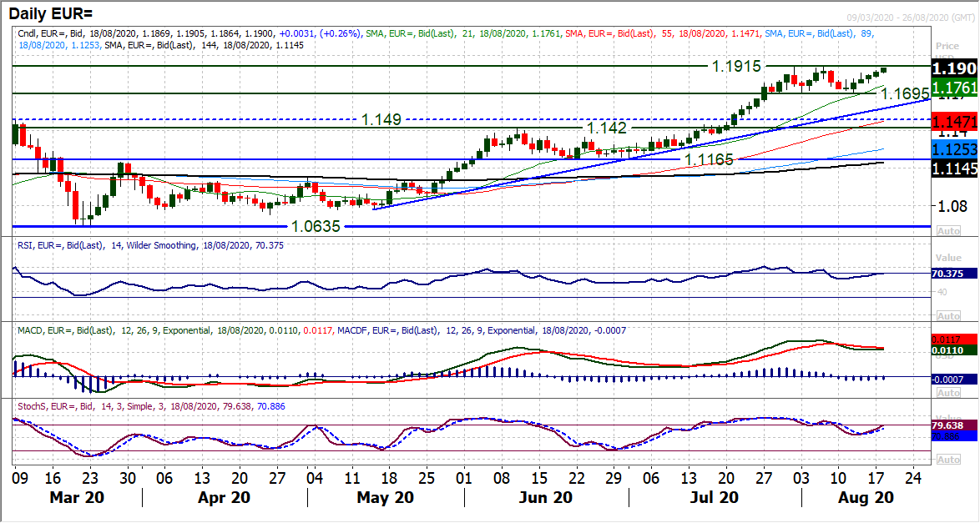Click the MACD -0.0007 histogram value tag
The height and width of the screenshot is (523, 980).
pos(955,379)
